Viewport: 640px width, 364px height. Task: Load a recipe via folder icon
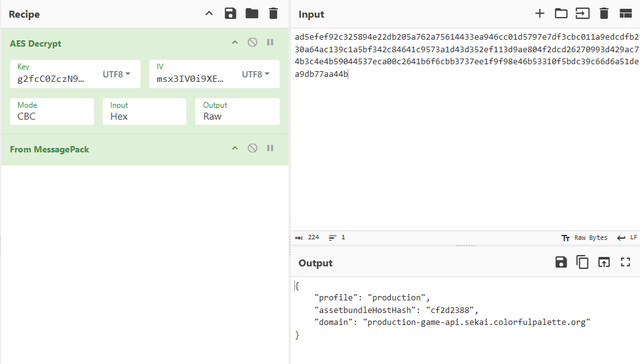click(252, 13)
